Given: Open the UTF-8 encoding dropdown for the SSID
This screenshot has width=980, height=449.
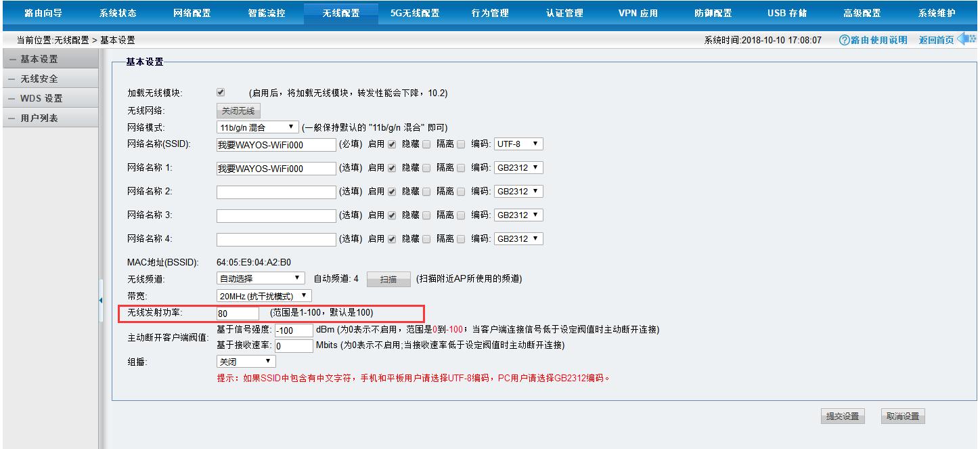Looking at the screenshot, I should pyautogui.click(x=518, y=144).
